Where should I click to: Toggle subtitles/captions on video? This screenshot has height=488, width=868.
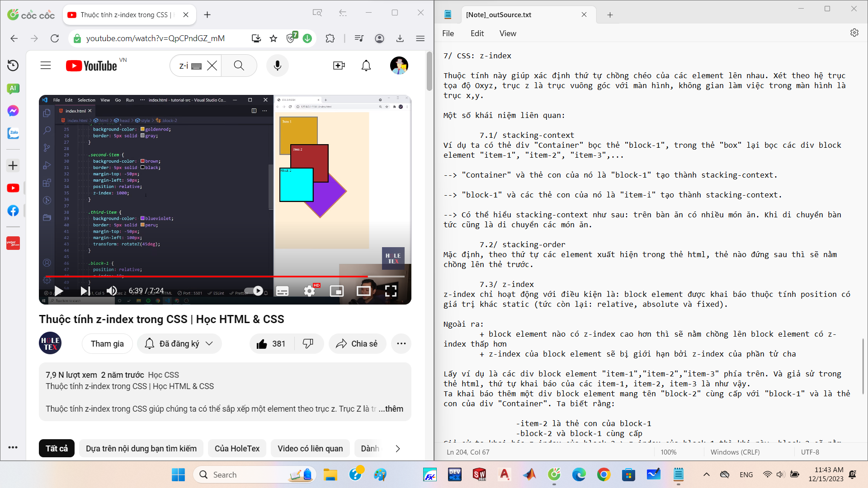coord(282,291)
